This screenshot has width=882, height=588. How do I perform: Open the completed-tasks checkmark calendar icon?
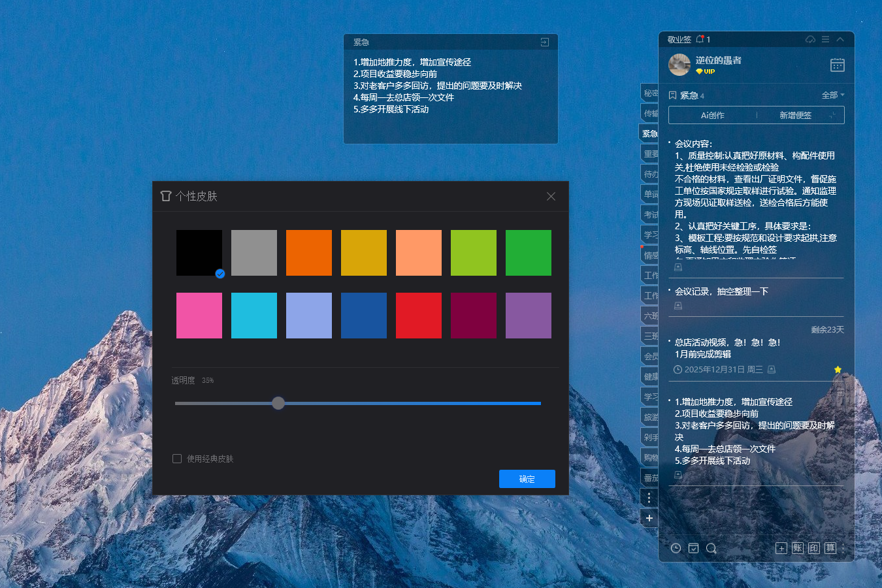point(694,548)
